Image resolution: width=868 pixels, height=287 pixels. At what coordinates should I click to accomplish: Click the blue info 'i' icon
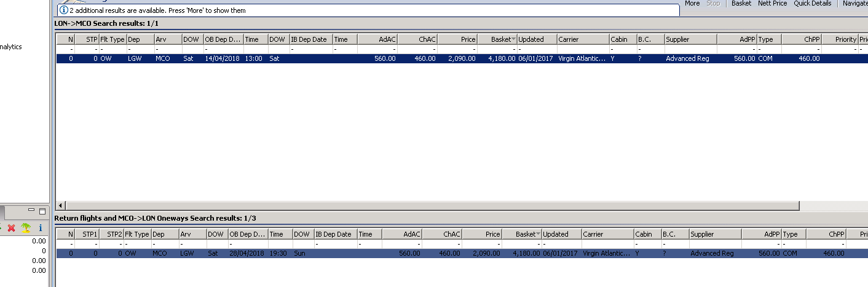click(x=41, y=228)
